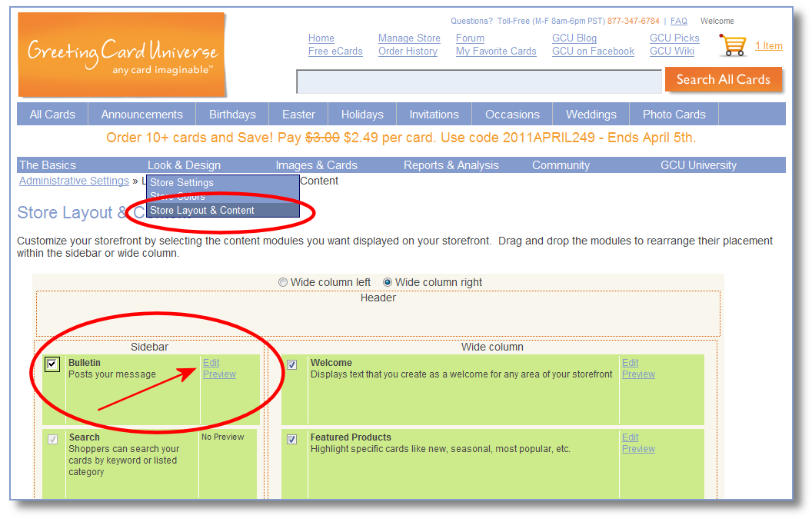This screenshot has height=522, width=812.
Task: Visit GCU Blog link
Action: point(574,38)
